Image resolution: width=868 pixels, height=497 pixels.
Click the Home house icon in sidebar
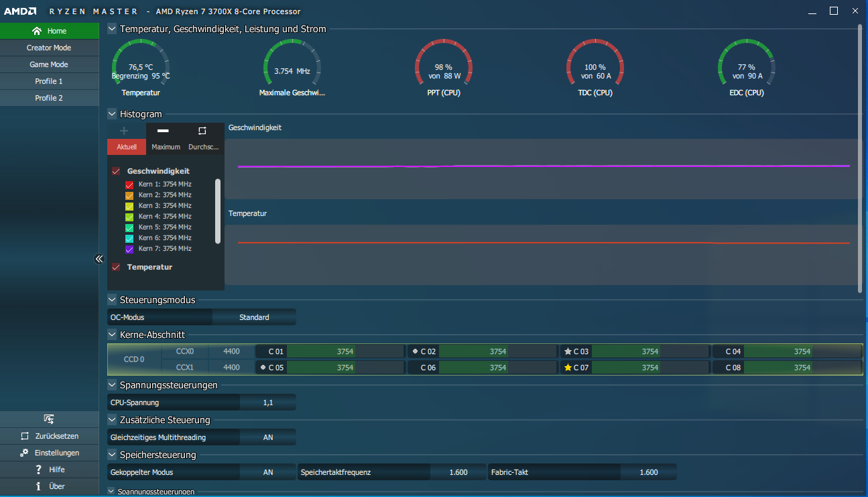(37, 31)
